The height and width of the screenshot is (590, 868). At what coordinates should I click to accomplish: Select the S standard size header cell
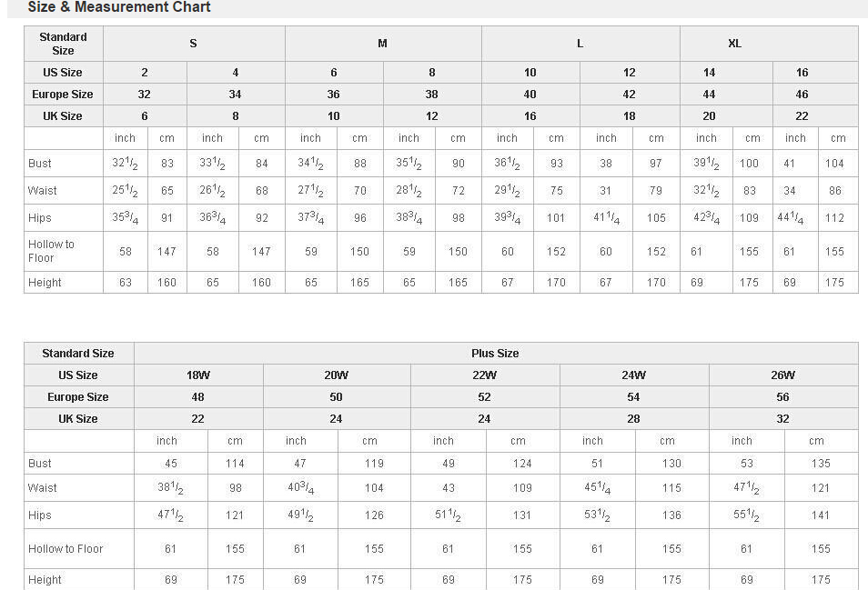(193, 44)
